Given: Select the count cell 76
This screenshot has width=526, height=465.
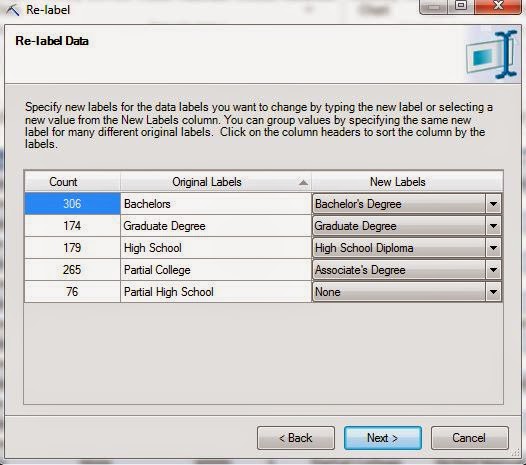Looking at the screenshot, I should 72,292.
